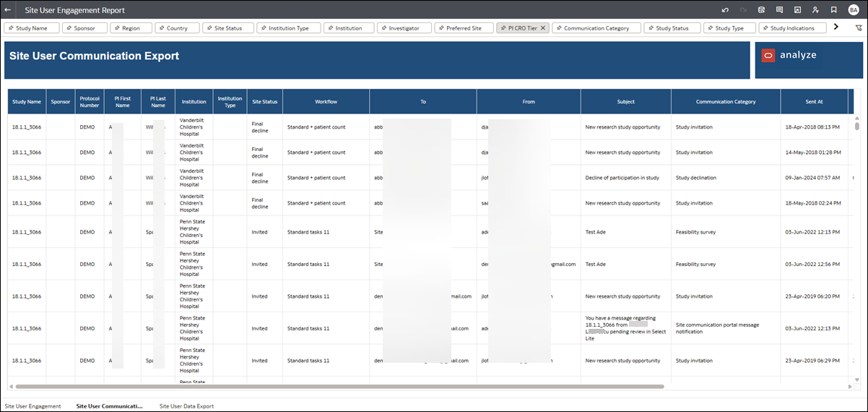Click the Communication Category column header
The image size is (868, 412).
726,102
